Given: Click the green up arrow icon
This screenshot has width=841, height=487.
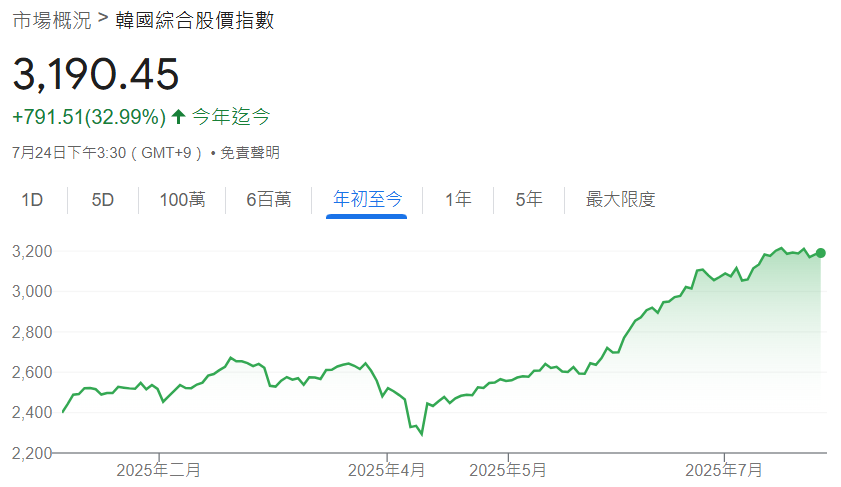Looking at the screenshot, I should pos(179,116).
